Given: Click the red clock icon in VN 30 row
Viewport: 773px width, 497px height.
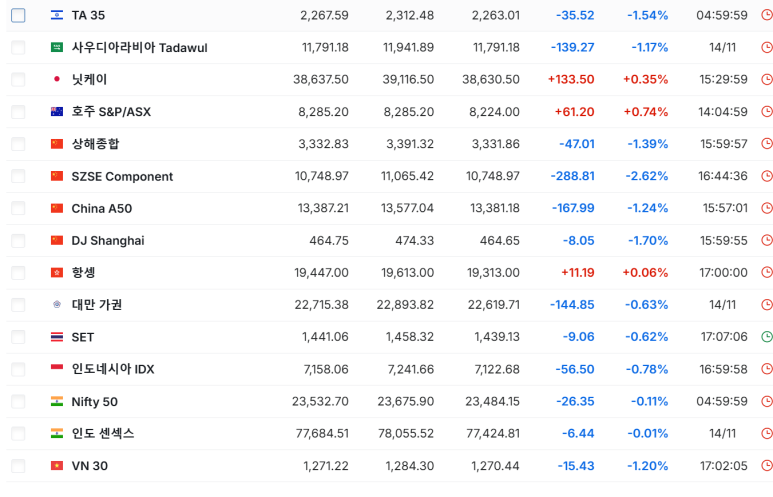Looking at the screenshot, I should [x=767, y=465].
